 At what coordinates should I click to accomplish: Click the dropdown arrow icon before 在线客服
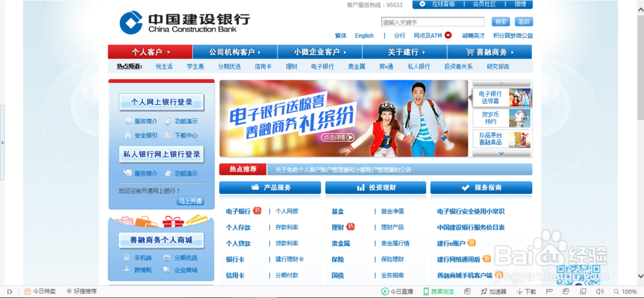[x=422, y=4]
